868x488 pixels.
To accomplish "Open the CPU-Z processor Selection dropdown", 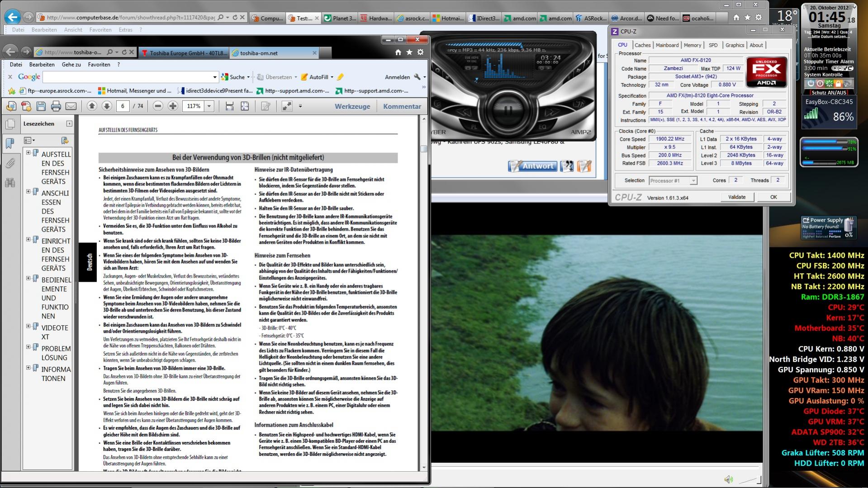I will point(693,181).
